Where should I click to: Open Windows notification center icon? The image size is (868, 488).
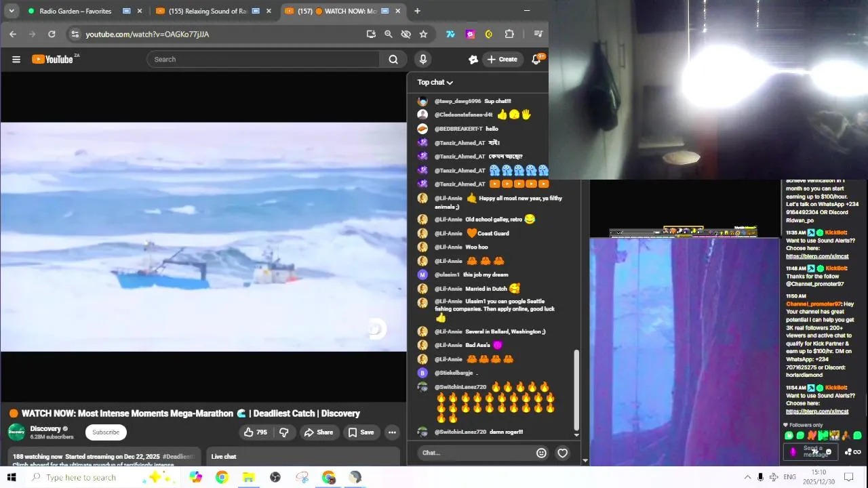coord(848,477)
